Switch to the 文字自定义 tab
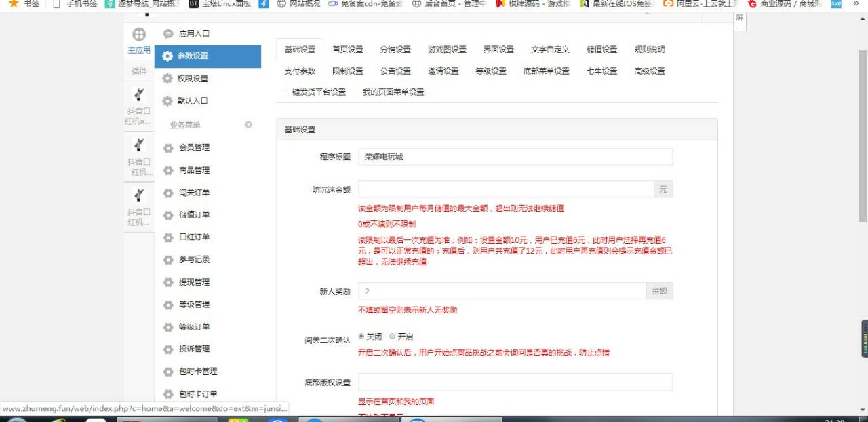This screenshot has width=868, height=422. [550, 50]
